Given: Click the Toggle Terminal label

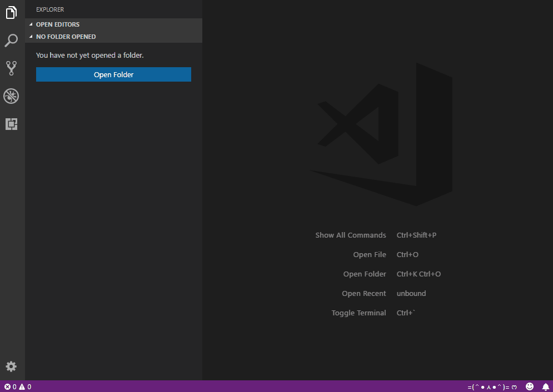Looking at the screenshot, I should point(358,313).
